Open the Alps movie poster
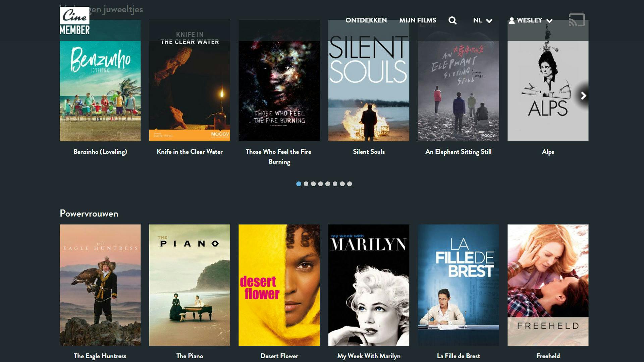 tap(548, 80)
